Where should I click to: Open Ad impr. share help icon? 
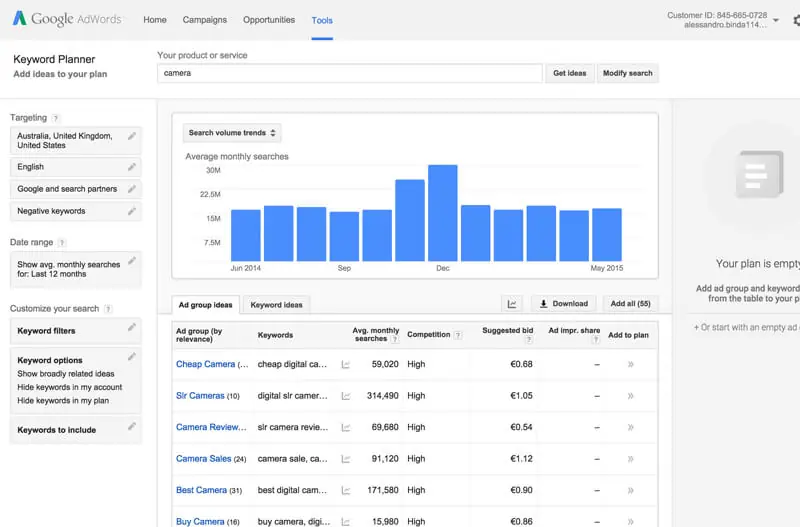(595, 339)
